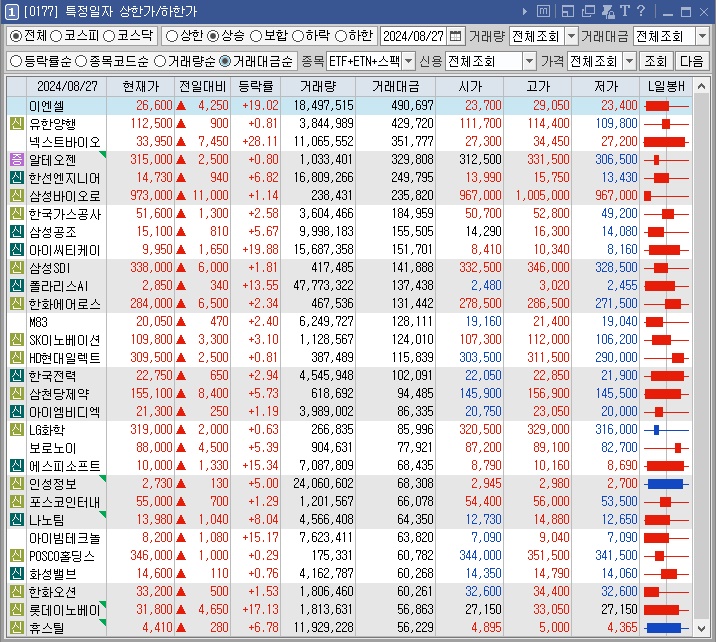
Task: Open font settings with the T icon
Action: click(625, 11)
